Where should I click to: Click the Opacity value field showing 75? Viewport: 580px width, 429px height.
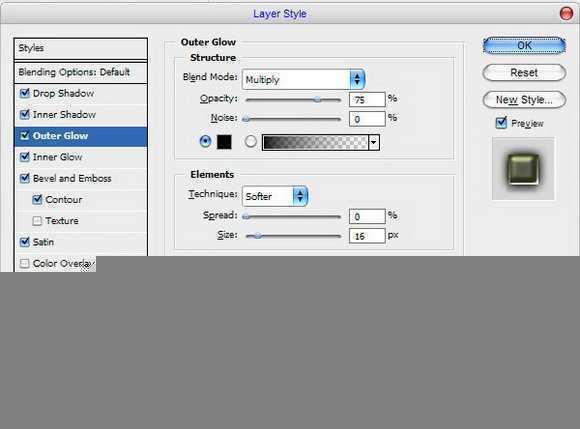(367, 99)
